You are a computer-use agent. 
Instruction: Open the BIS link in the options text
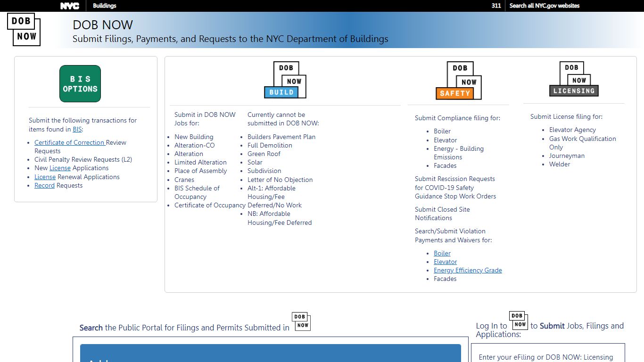[77, 129]
